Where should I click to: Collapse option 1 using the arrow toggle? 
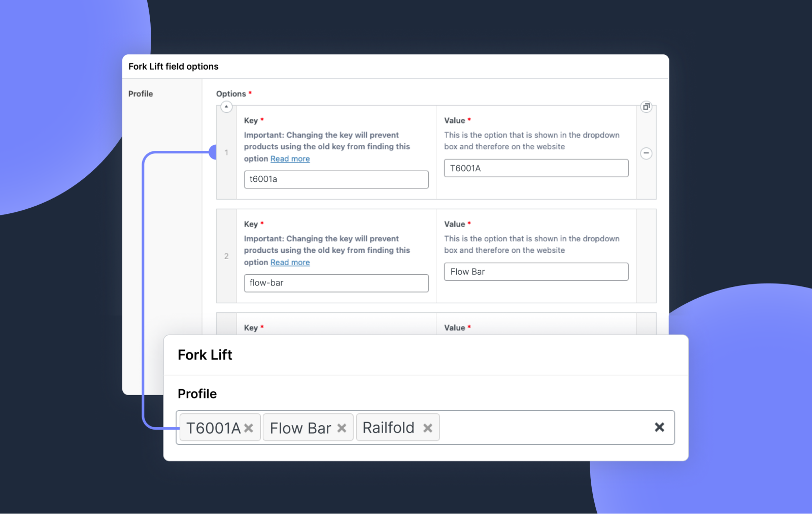point(226,107)
